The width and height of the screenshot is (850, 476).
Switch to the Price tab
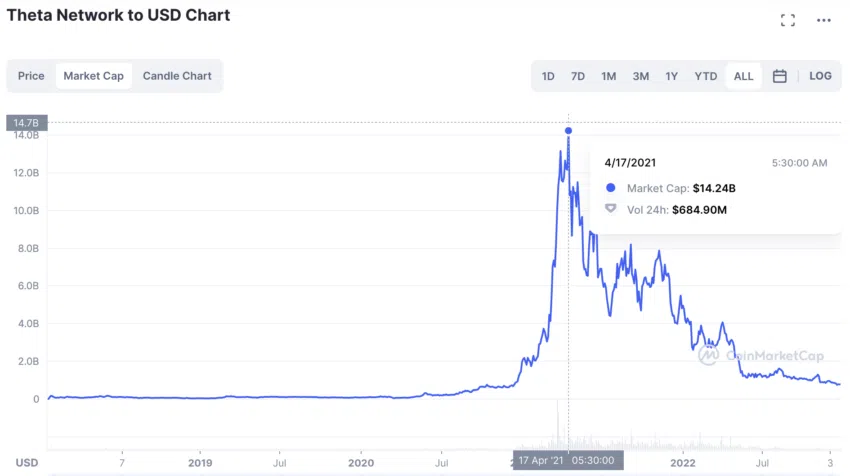31,76
